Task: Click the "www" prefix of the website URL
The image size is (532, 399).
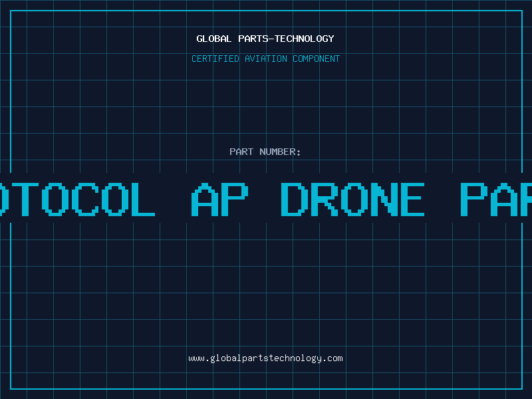Action: coord(196,358)
